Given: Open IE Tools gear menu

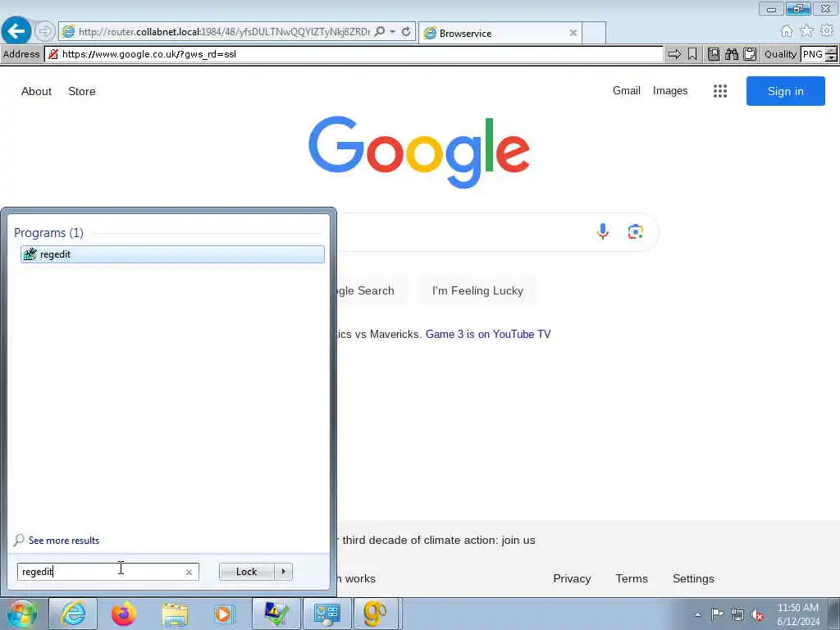Looking at the screenshot, I should click(827, 31).
